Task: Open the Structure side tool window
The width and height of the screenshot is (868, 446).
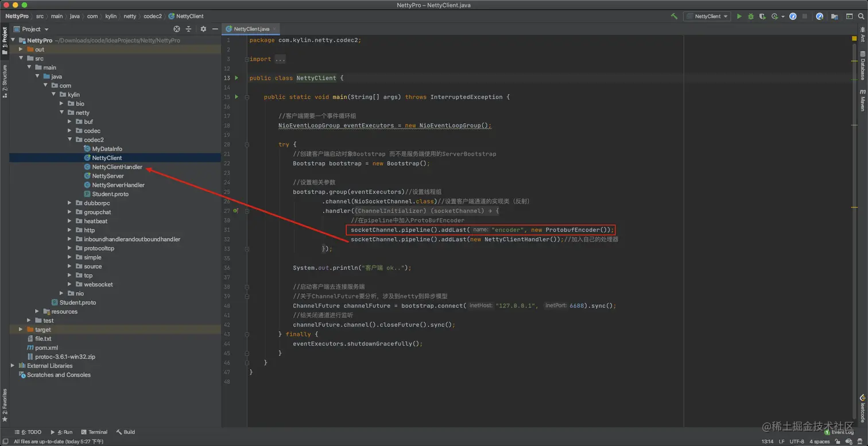Action: (x=5, y=80)
